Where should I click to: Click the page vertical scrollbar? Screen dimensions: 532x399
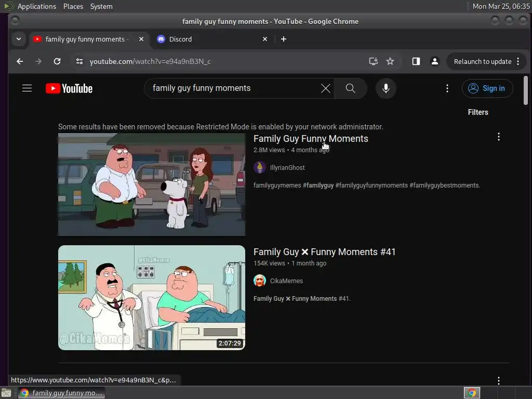526,90
